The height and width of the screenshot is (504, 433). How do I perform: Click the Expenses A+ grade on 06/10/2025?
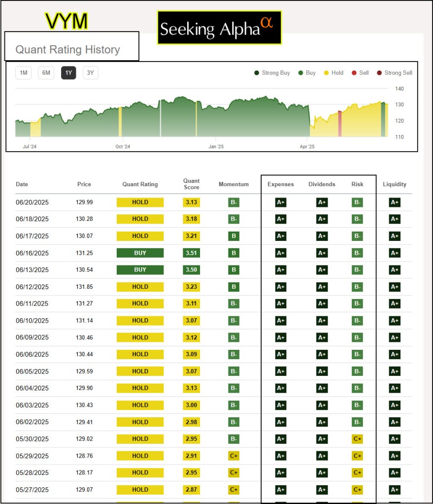(x=280, y=321)
